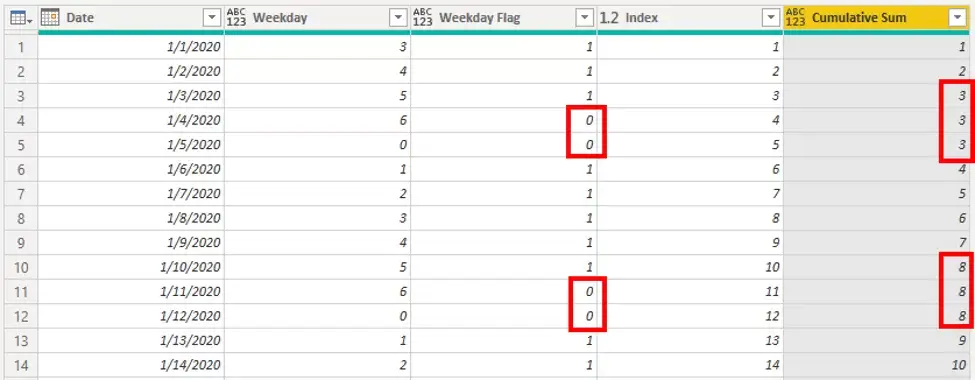975x380 pixels.
Task: Open the Weekday column filter dropdown
Action: click(398, 18)
